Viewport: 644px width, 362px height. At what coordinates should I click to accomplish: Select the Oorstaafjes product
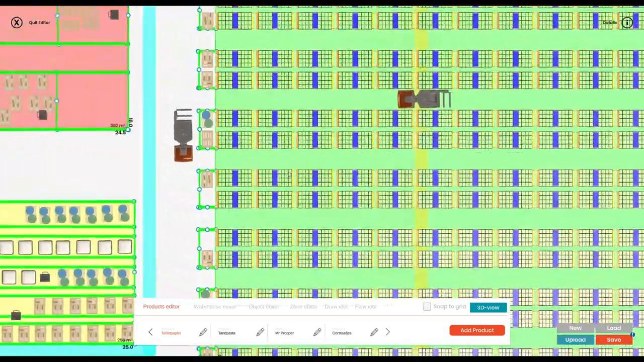pyautogui.click(x=342, y=333)
